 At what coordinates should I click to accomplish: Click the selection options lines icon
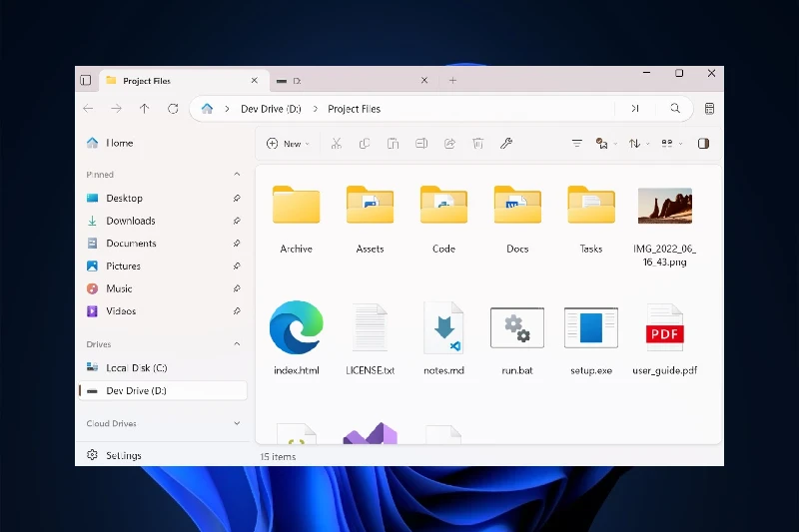(577, 144)
